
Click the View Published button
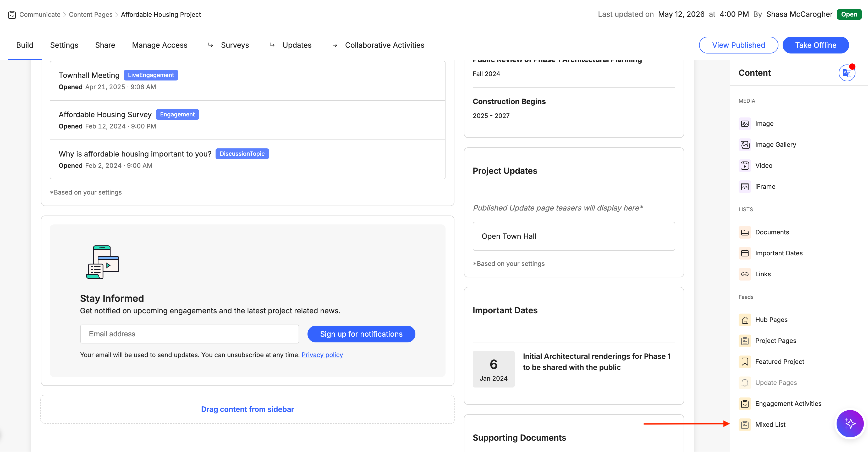coord(739,45)
